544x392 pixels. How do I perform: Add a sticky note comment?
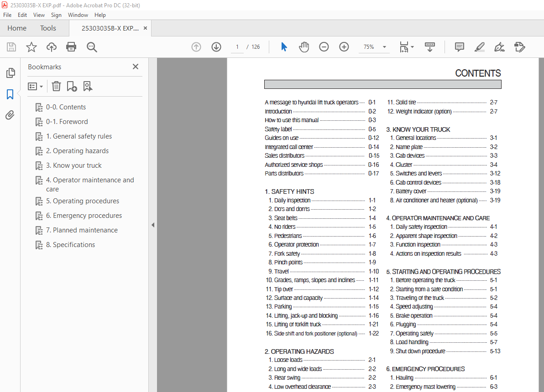pyautogui.click(x=460, y=47)
